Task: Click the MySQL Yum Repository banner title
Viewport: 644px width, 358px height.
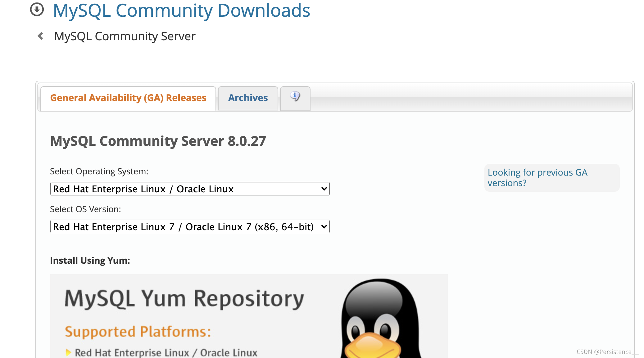Action: coord(184,298)
